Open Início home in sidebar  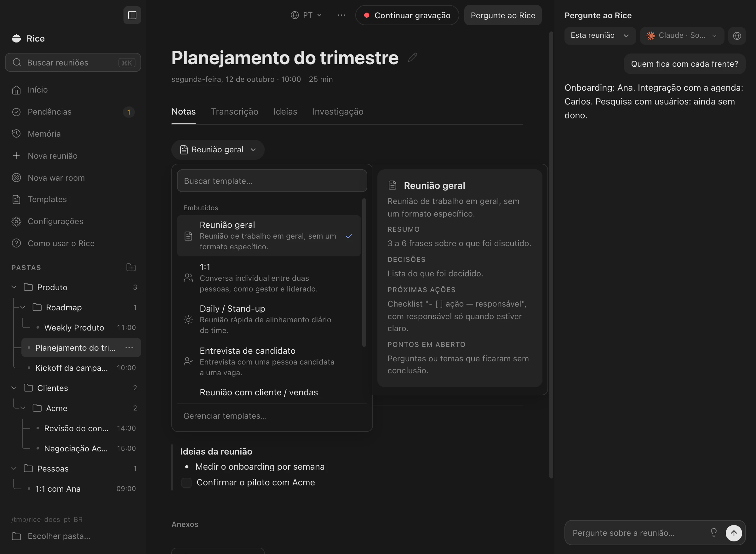[x=73, y=90]
